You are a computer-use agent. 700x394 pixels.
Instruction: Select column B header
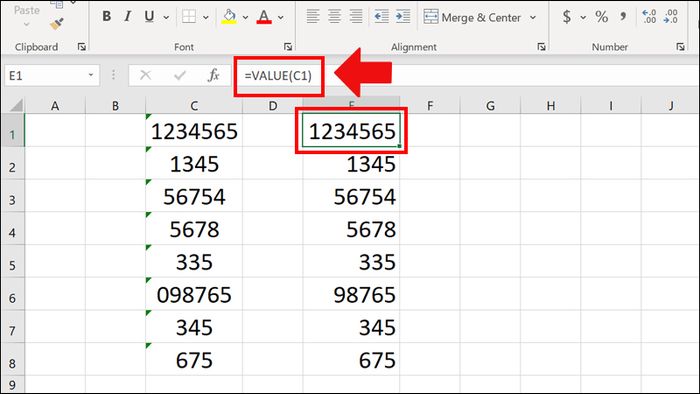point(115,106)
